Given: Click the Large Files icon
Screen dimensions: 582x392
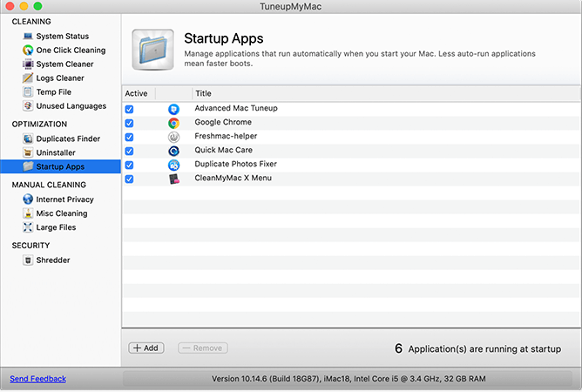Looking at the screenshot, I should tap(28, 227).
